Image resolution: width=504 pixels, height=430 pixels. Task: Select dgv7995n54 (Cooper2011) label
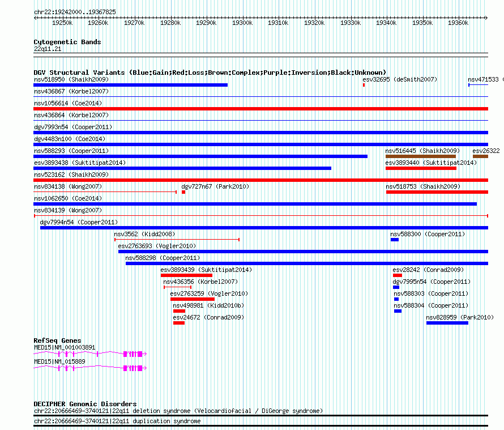432,282
